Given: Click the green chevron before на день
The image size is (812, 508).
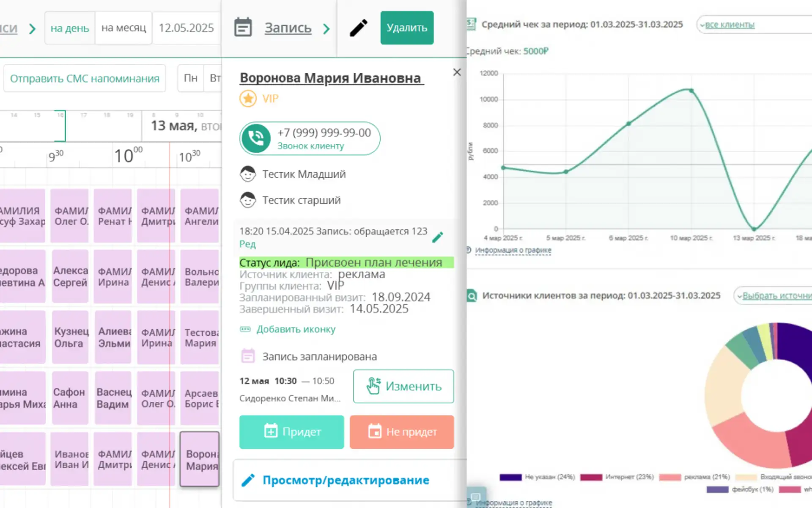Looking at the screenshot, I should click(32, 29).
